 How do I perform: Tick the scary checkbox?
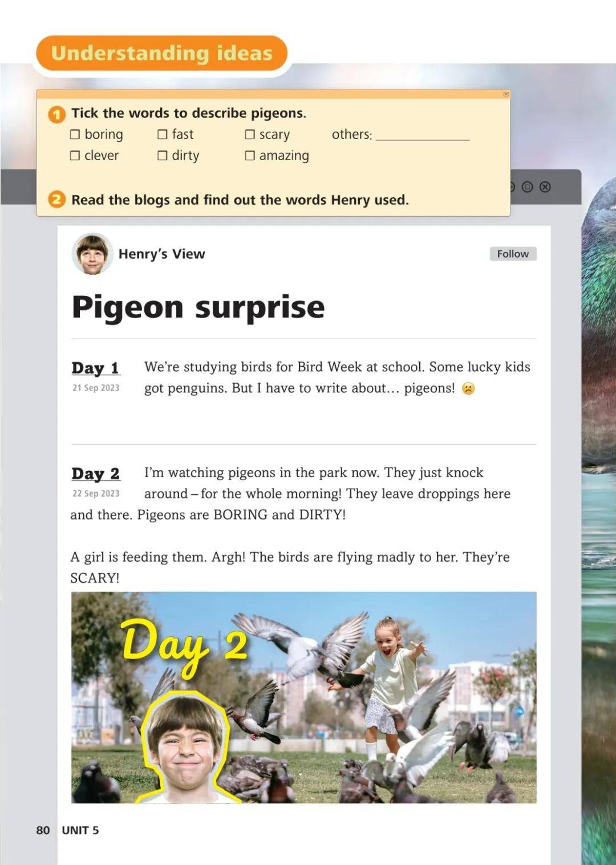coord(250,135)
